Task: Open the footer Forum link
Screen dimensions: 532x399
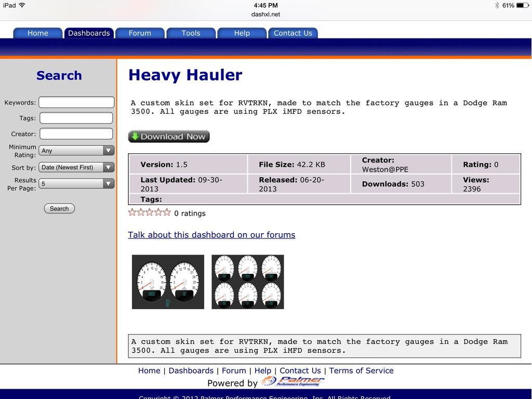Action: click(234, 370)
